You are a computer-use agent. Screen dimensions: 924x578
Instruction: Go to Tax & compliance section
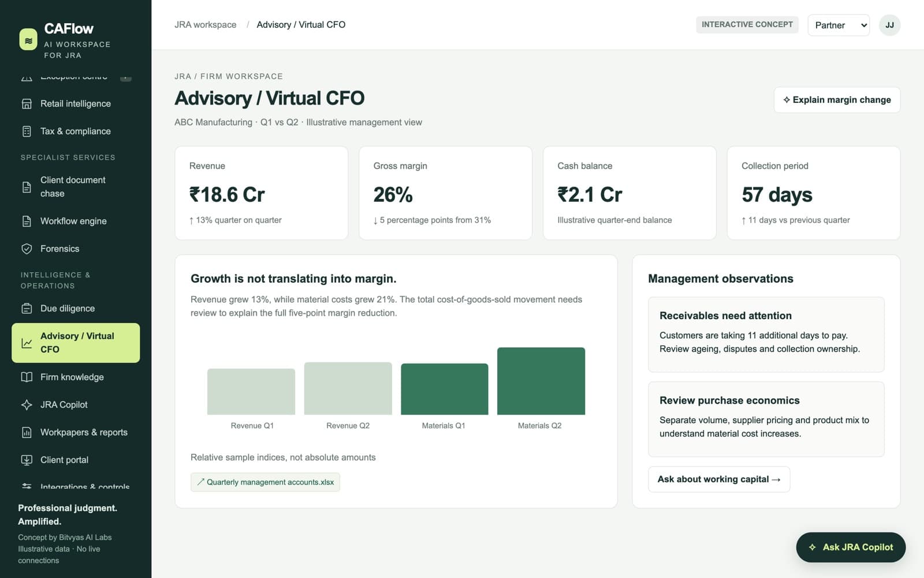click(76, 132)
